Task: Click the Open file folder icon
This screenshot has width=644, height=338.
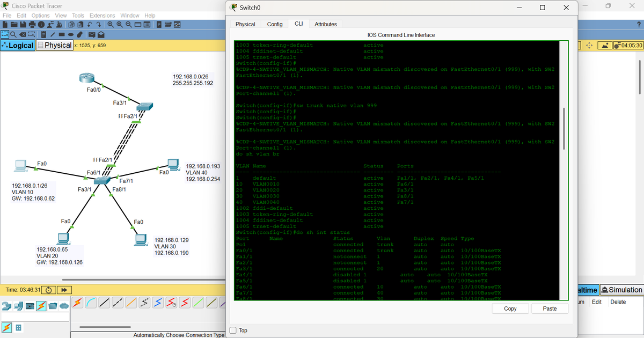Action: click(14, 25)
